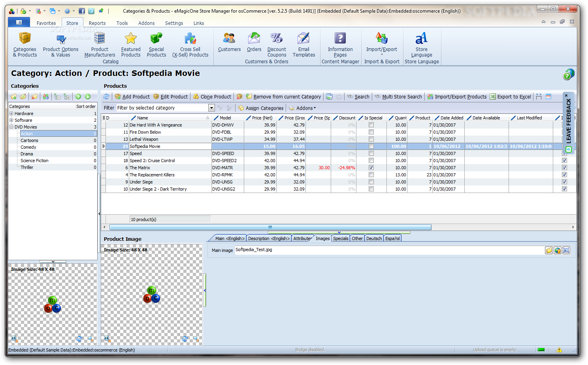Toggle Is Special for Under Siege

point(371,182)
